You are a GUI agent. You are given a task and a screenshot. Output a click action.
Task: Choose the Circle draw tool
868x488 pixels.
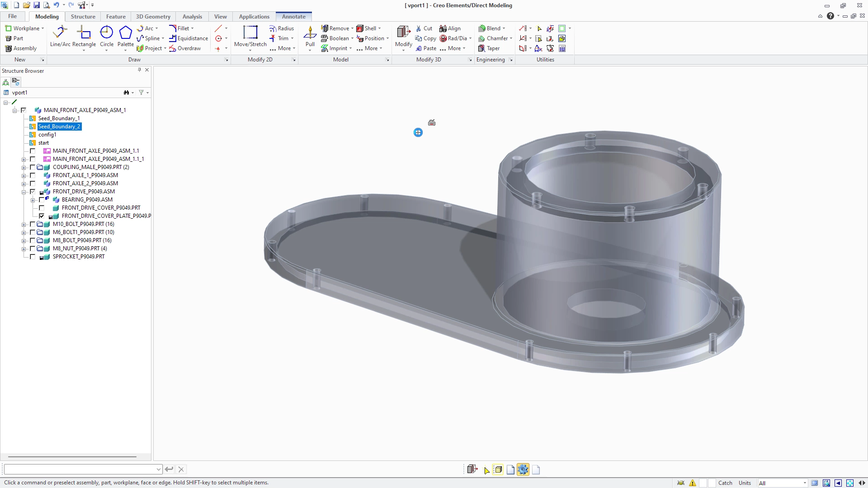[107, 36]
